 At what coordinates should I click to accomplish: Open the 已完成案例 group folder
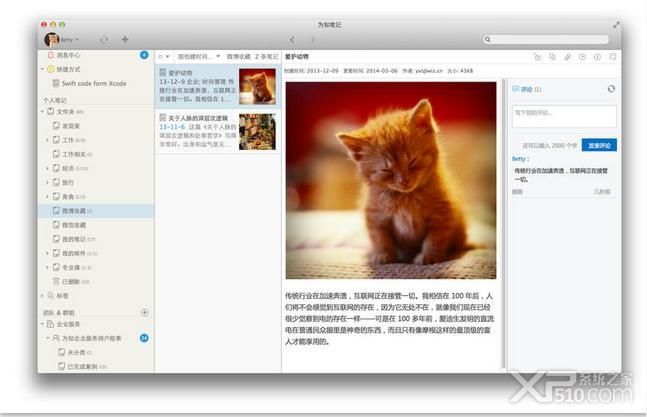point(82,366)
